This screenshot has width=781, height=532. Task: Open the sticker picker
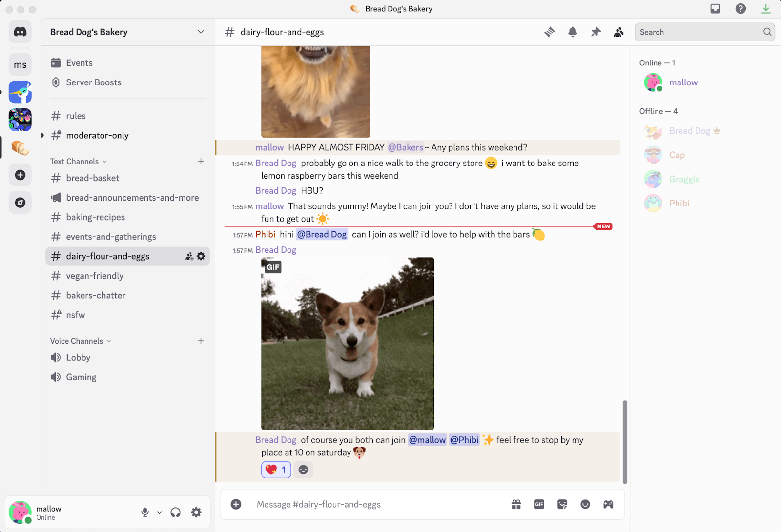click(x=562, y=504)
